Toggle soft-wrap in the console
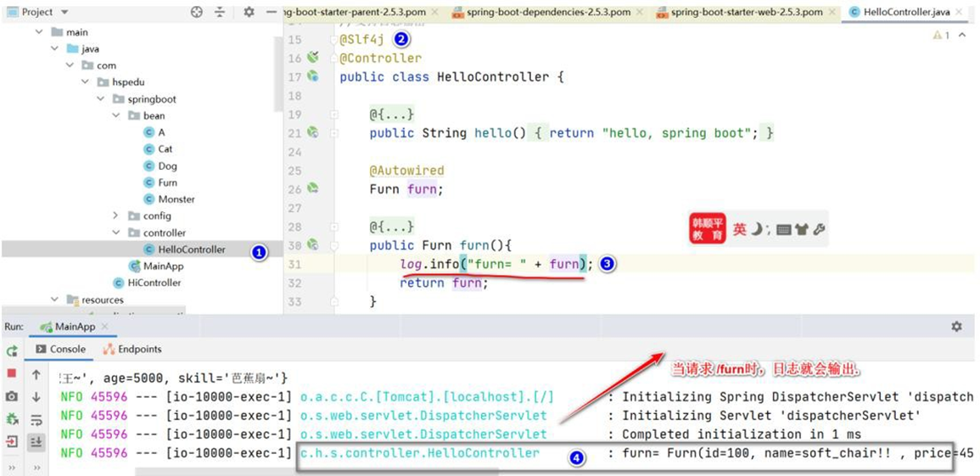The image size is (980, 476). click(x=36, y=420)
